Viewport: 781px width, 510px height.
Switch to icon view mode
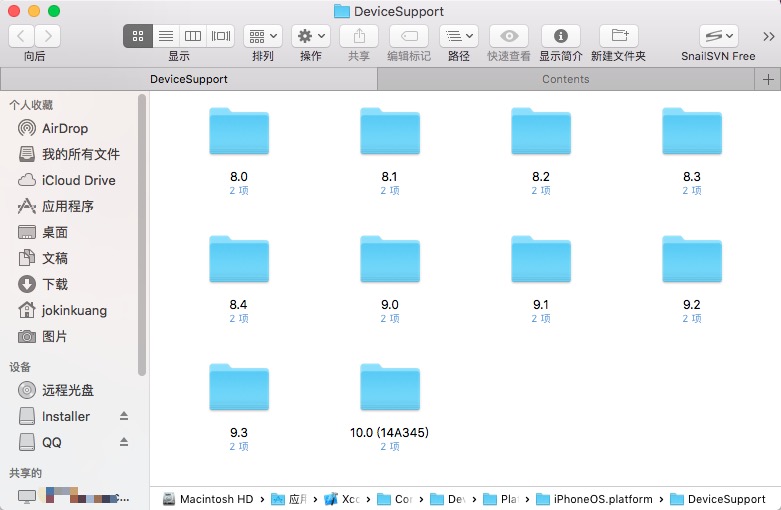138,36
